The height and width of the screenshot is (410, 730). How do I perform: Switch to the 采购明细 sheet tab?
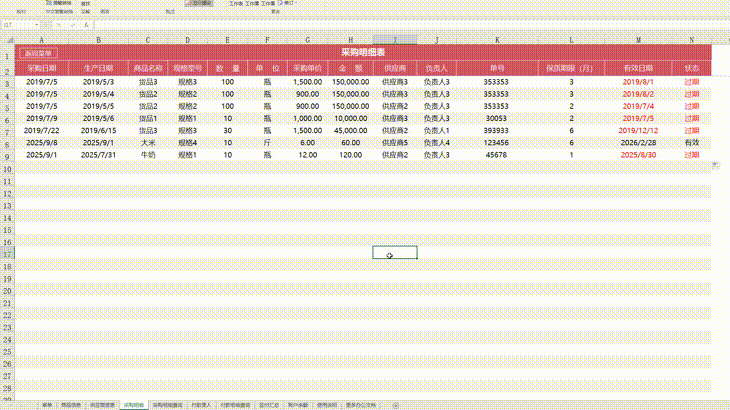[x=134, y=405]
